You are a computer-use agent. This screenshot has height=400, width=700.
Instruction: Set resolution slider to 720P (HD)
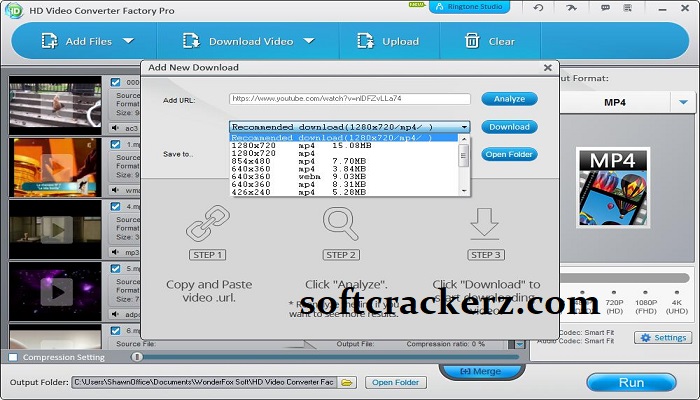[x=614, y=292]
